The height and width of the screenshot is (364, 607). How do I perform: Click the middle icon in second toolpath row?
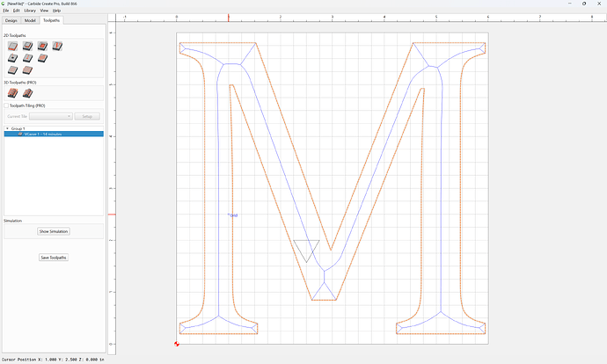tap(27, 58)
